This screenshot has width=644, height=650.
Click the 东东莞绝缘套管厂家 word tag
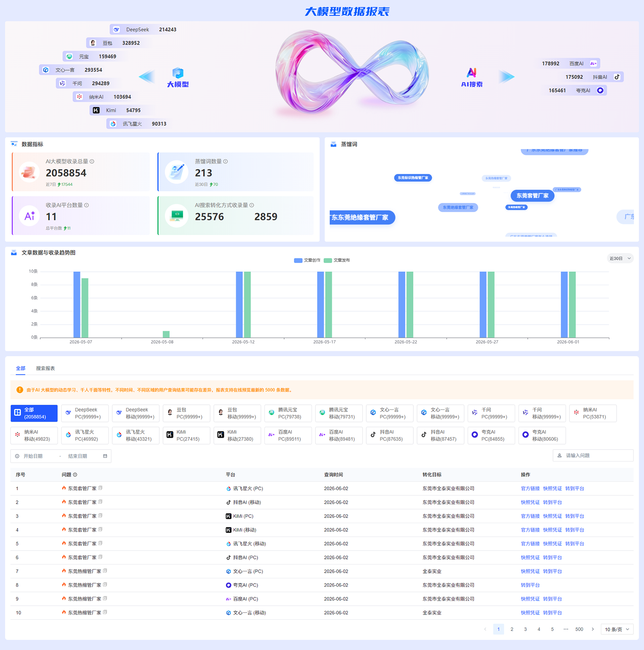point(362,217)
